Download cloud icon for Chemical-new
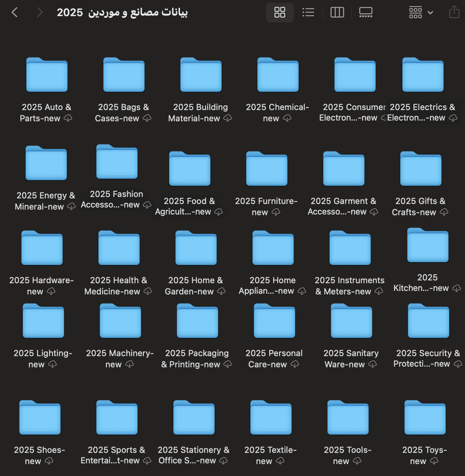This screenshot has width=465, height=476. [x=287, y=118]
